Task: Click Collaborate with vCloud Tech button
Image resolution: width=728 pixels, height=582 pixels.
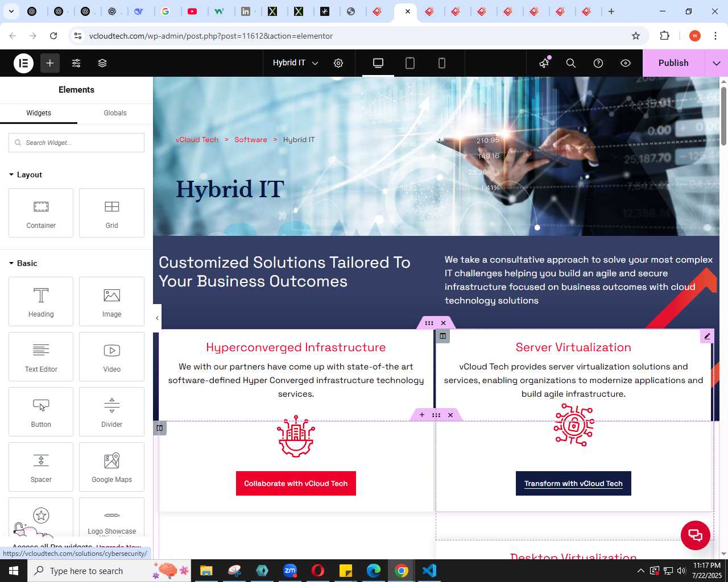Action: click(296, 484)
